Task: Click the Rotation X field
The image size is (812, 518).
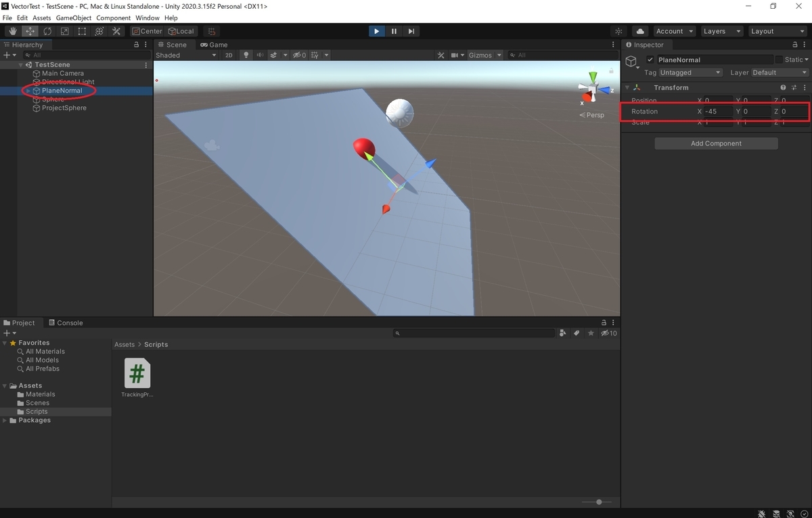Action: click(x=719, y=112)
